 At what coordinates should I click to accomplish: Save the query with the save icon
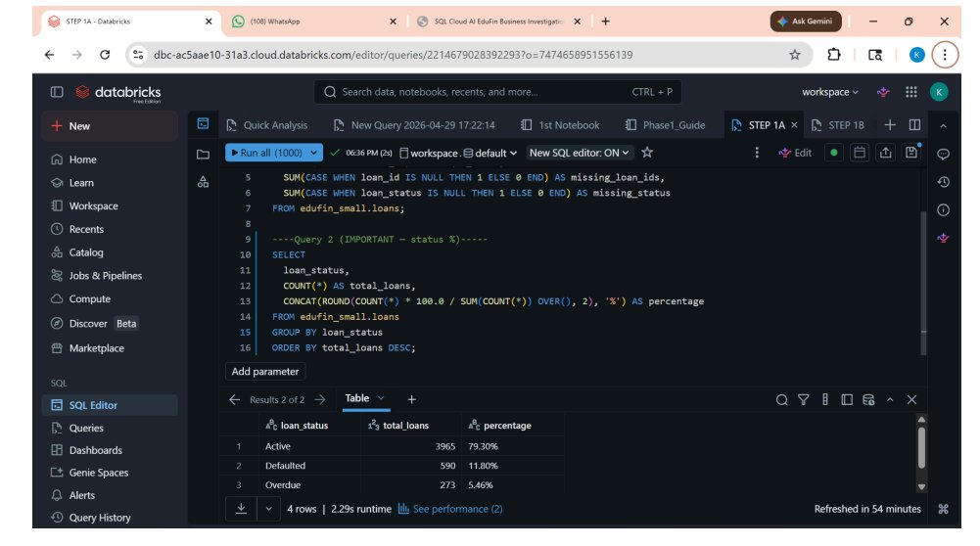pos(911,152)
